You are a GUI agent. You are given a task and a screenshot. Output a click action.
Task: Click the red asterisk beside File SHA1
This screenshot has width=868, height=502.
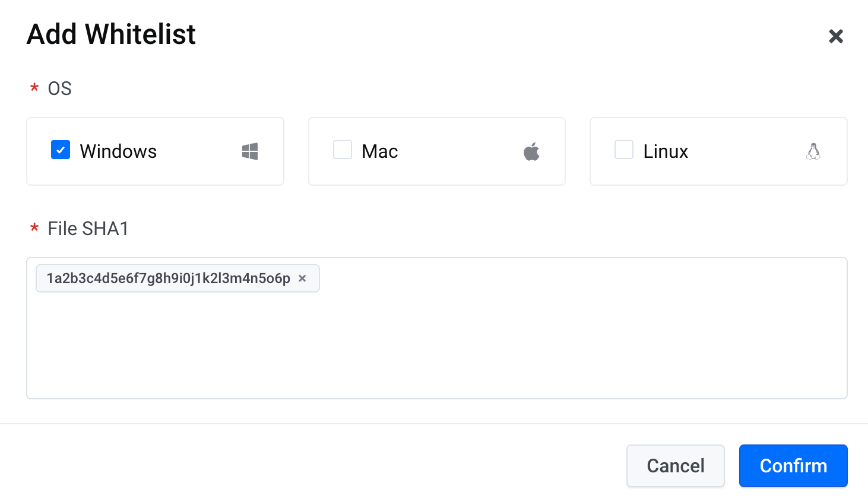(34, 229)
